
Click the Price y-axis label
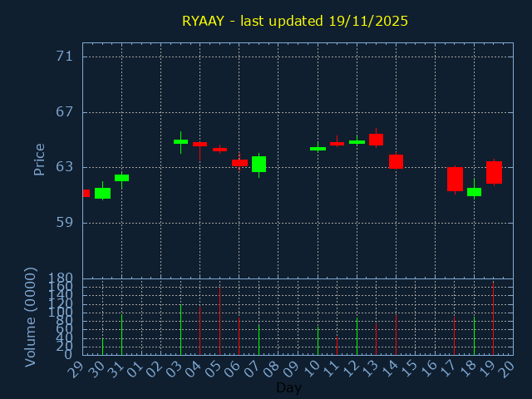(x=39, y=159)
